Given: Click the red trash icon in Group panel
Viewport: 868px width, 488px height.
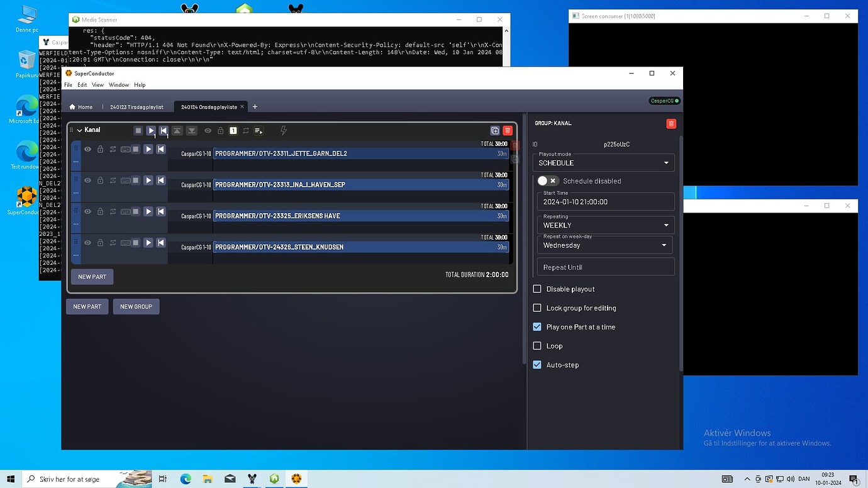Looking at the screenshot, I should 671,124.
